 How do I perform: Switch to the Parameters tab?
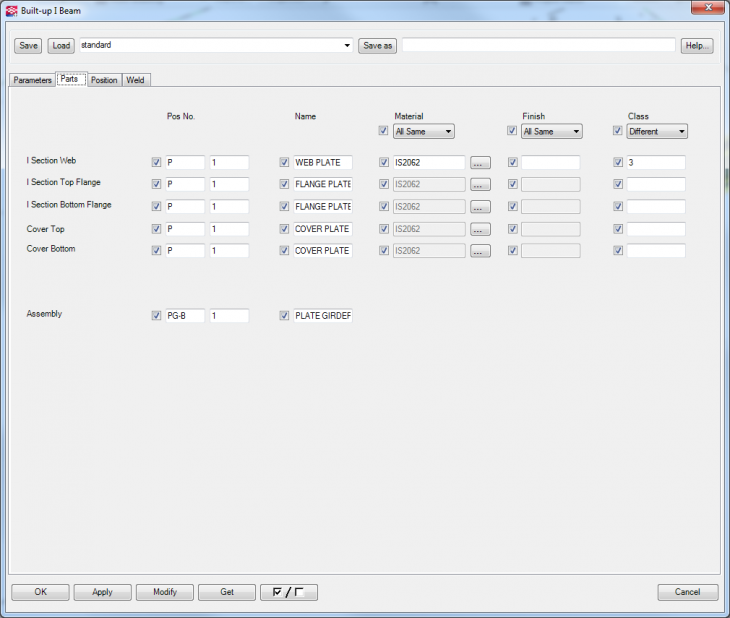pos(32,80)
